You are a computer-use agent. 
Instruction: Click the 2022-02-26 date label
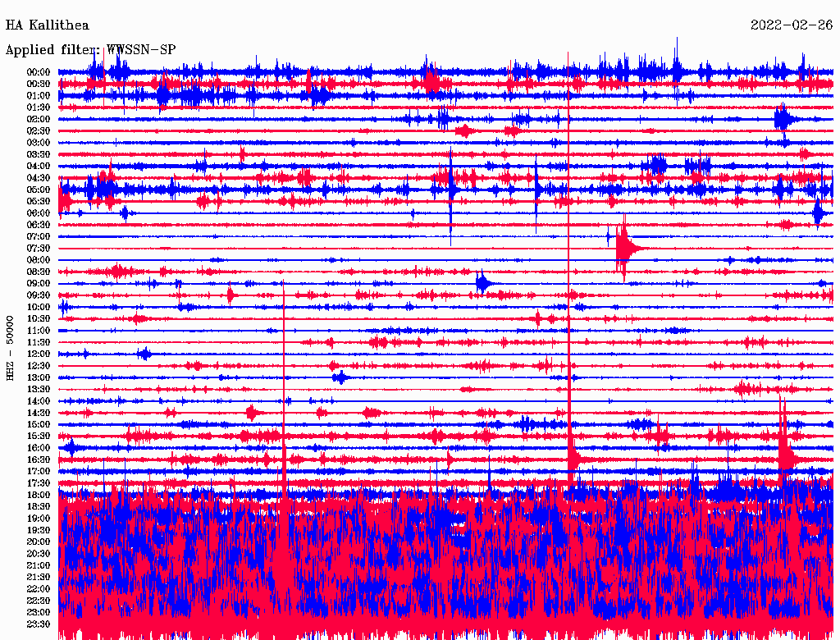coord(791,25)
